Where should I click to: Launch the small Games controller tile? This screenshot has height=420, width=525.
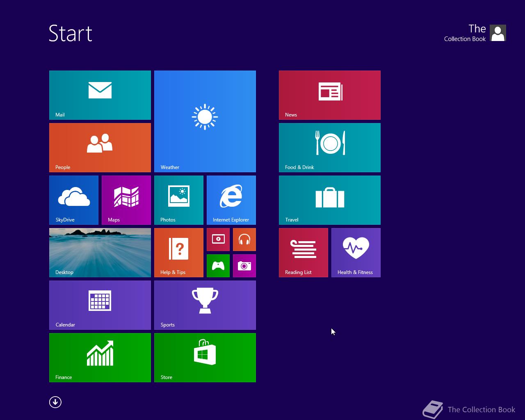click(x=218, y=266)
